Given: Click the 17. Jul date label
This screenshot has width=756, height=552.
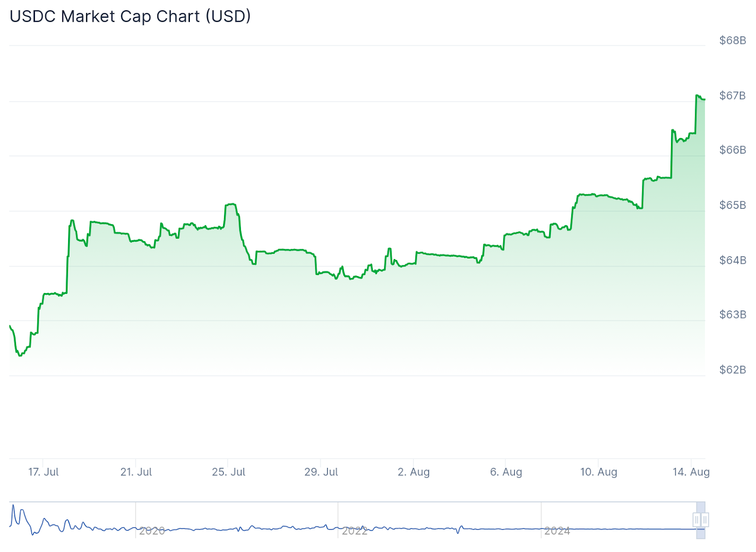Looking at the screenshot, I should click(x=43, y=472).
